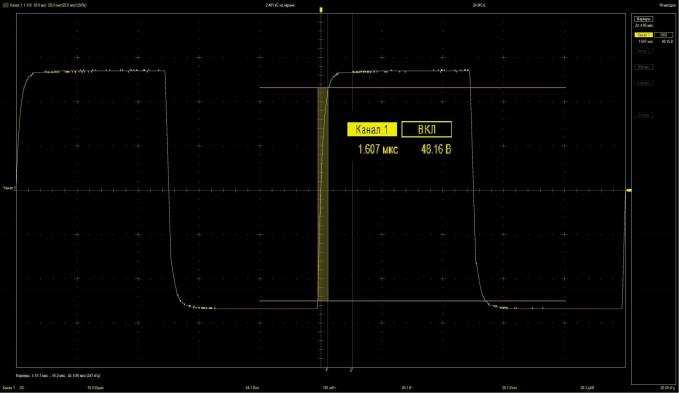Click cursor marker 2 below the graph

351,370
